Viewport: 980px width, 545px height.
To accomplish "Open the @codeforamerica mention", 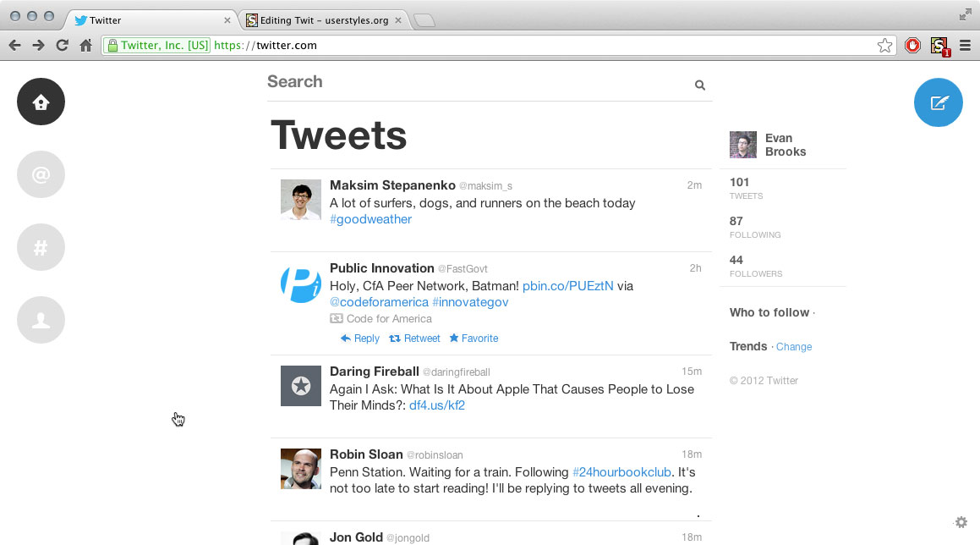I will point(379,302).
